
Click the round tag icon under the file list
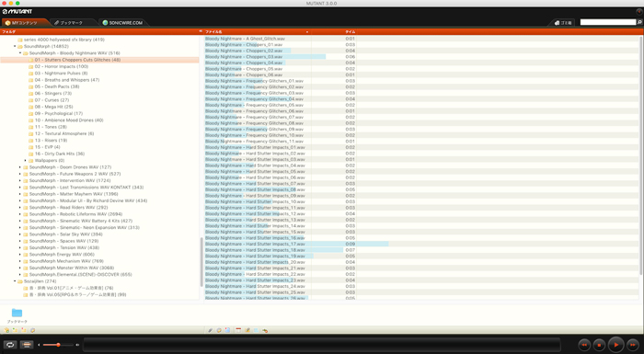coord(219,330)
